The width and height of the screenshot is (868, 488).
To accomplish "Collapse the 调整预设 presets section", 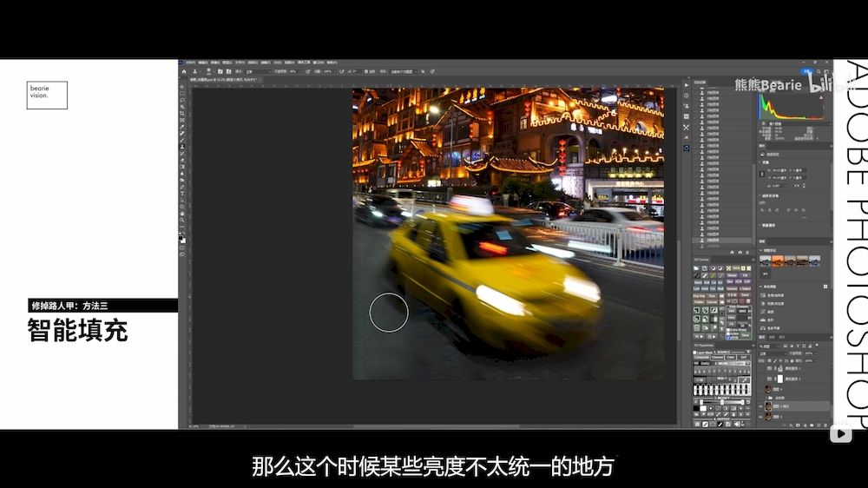I will tap(760, 250).
